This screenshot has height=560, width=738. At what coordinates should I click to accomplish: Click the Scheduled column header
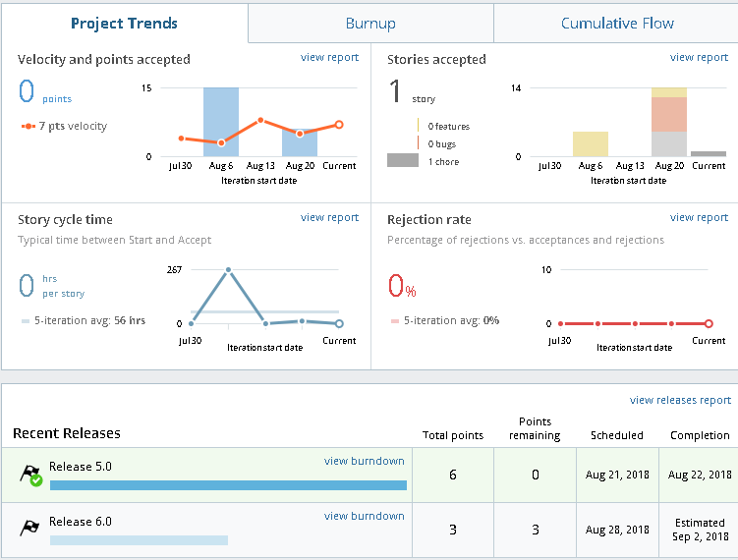coord(617,436)
